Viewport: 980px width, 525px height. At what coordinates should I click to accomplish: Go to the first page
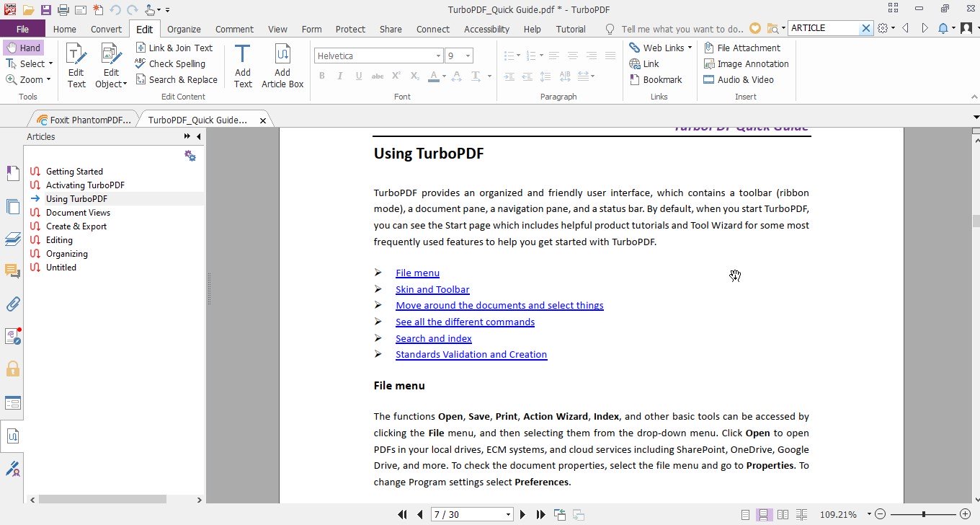click(x=403, y=514)
